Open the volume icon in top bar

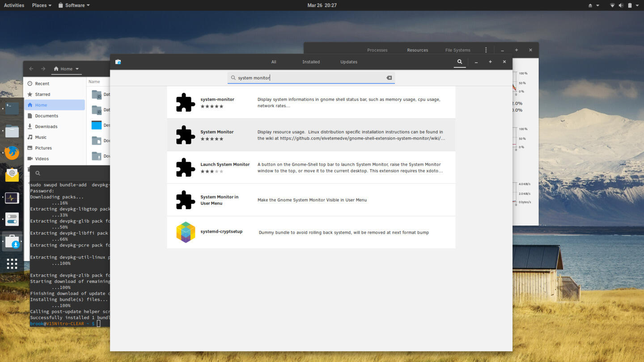coord(621,5)
